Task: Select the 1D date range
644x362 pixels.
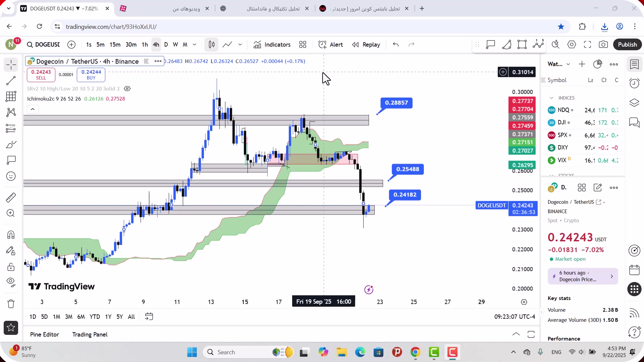Action: pyautogui.click(x=33, y=317)
